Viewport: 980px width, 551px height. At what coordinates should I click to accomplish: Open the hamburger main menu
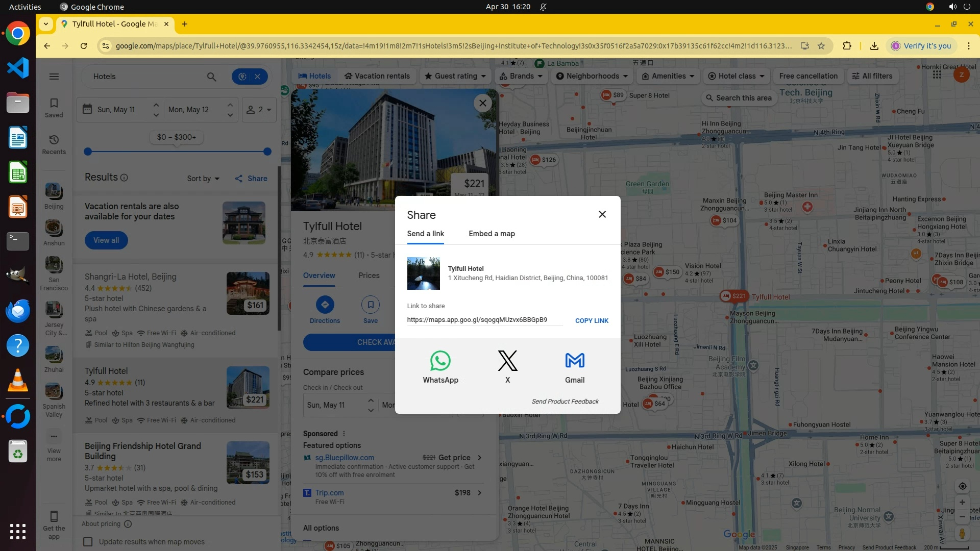tap(54, 77)
